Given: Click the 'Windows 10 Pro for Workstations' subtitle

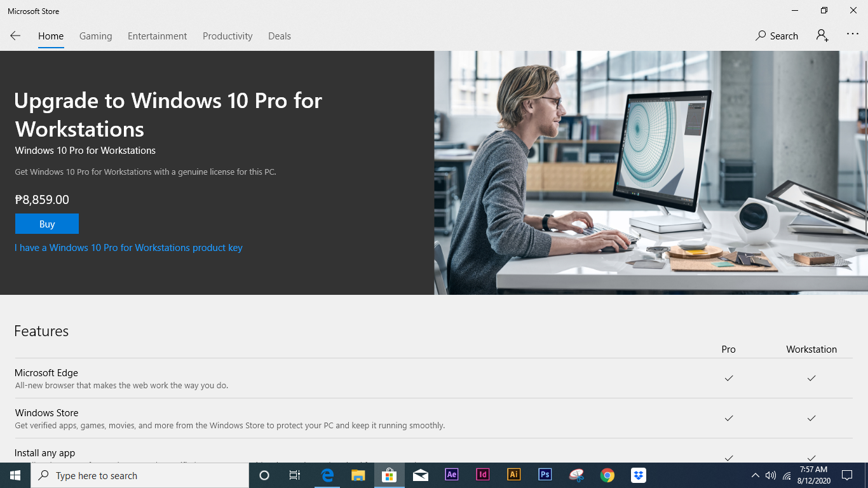Looking at the screenshot, I should [85, 151].
